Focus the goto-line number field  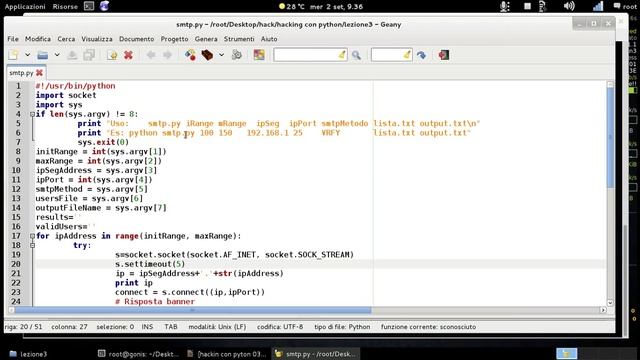click(x=387, y=55)
